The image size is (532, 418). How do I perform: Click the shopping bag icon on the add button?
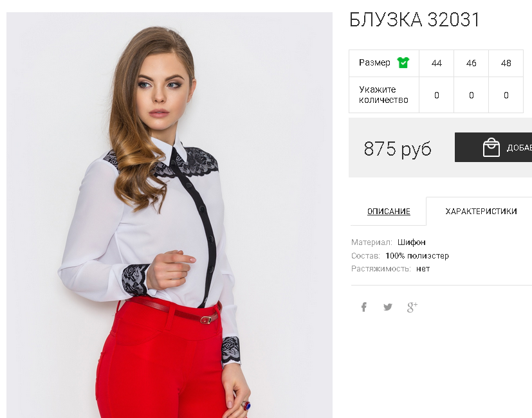click(491, 147)
